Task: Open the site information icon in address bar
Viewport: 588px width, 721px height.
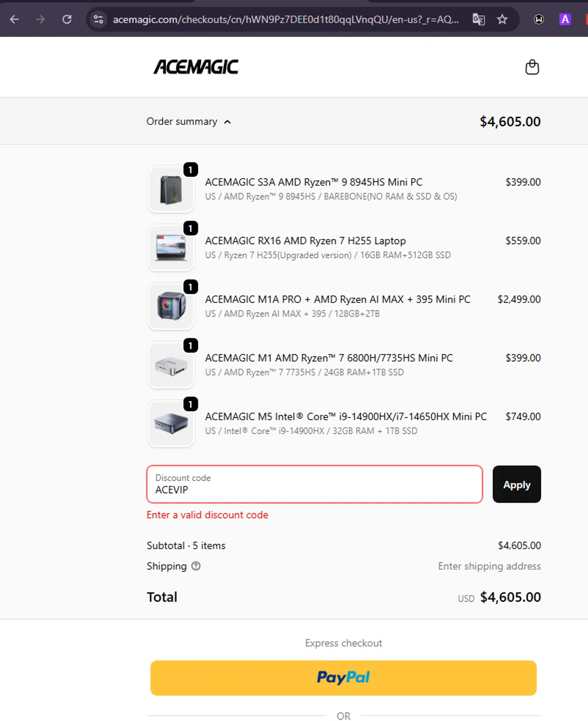Action: [99, 19]
